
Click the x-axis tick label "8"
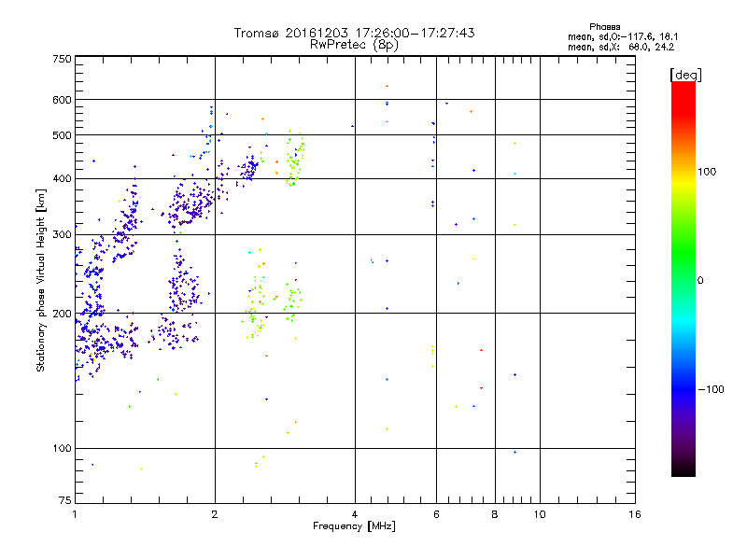pos(495,514)
